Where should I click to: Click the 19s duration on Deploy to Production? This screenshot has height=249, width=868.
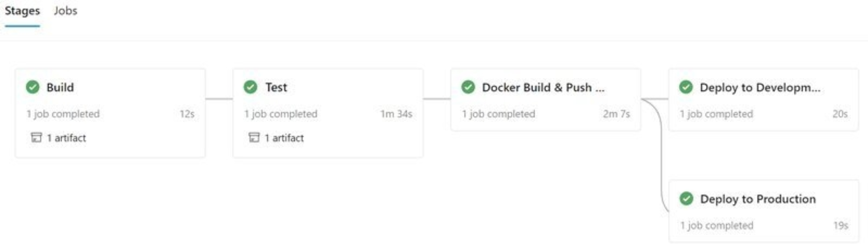[840, 225]
